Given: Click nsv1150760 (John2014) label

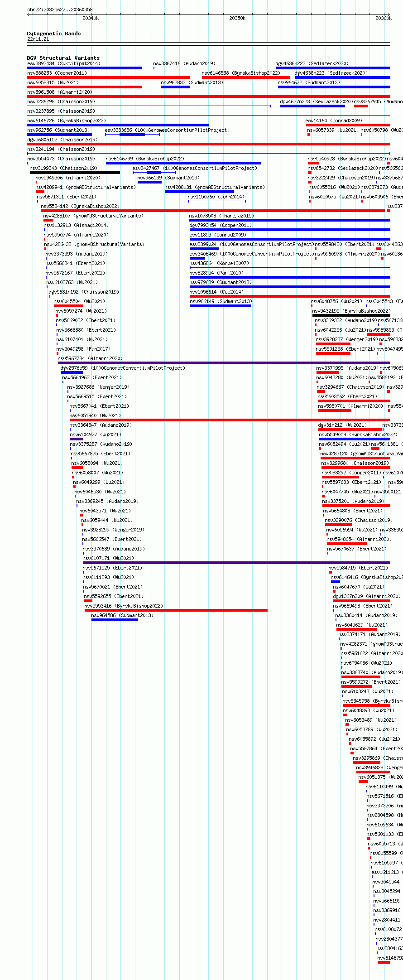Looking at the screenshot, I should tap(216, 197).
